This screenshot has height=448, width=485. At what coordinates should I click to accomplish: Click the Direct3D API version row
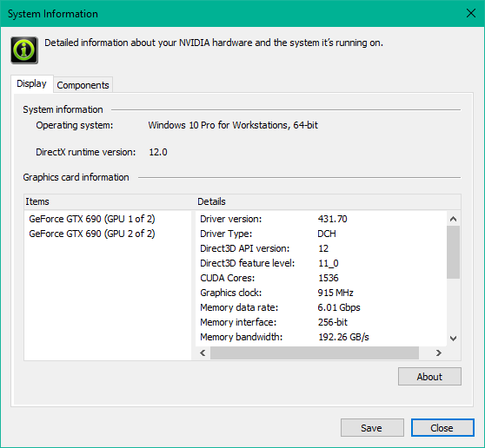coord(321,248)
